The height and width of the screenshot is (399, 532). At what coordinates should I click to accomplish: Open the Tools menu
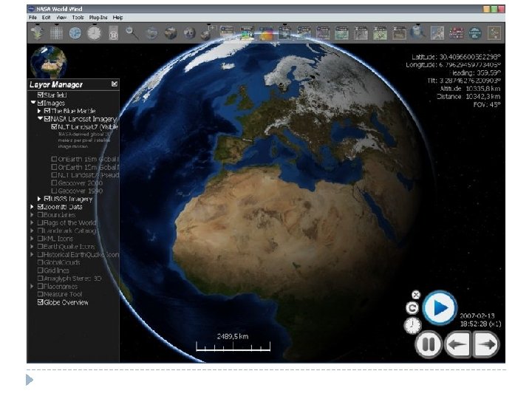tap(78, 18)
